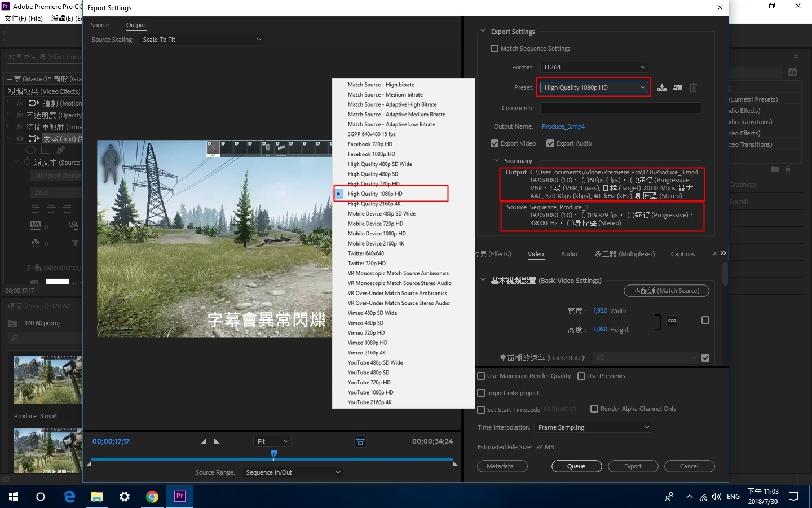Click the blue playhead on preview timeline
The image size is (812, 508).
(273, 453)
